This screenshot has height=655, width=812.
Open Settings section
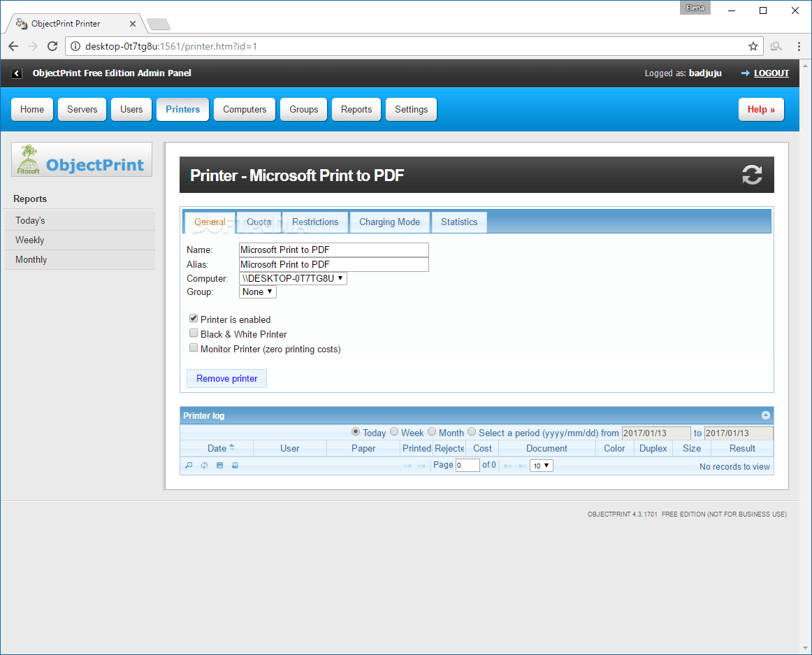[x=411, y=109]
